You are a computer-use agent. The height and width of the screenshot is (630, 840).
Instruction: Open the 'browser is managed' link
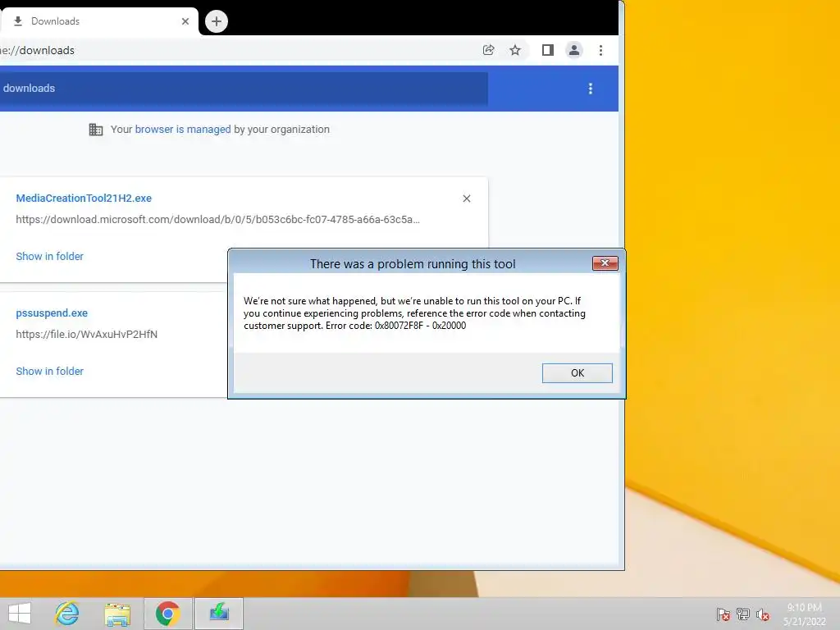[183, 129]
